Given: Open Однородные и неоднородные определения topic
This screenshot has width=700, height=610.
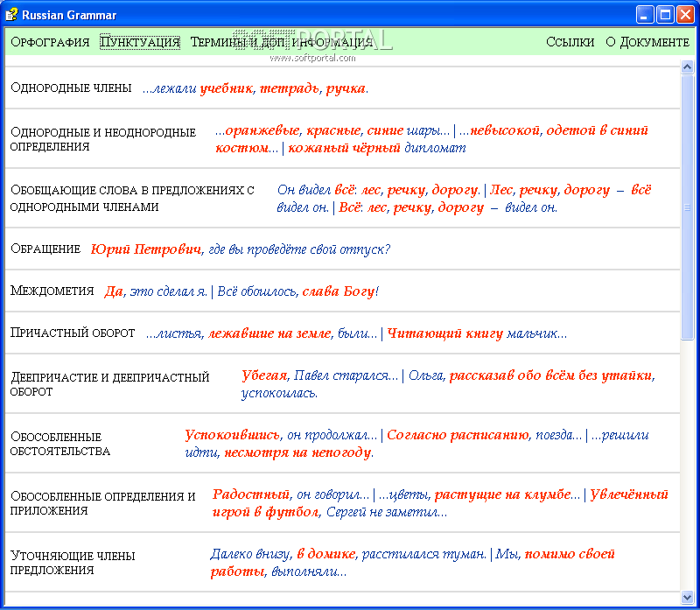Looking at the screenshot, I should point(103,139).
